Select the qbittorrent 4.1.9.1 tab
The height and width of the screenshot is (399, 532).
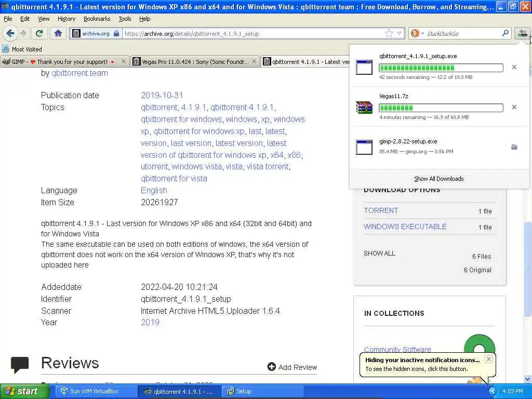click(307, 62)
